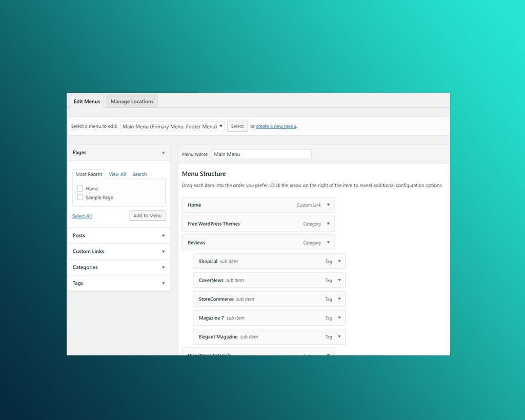The image size is (525, 420).
Task: Expand the Custom Links panel
Action: (x=163, y=251)
